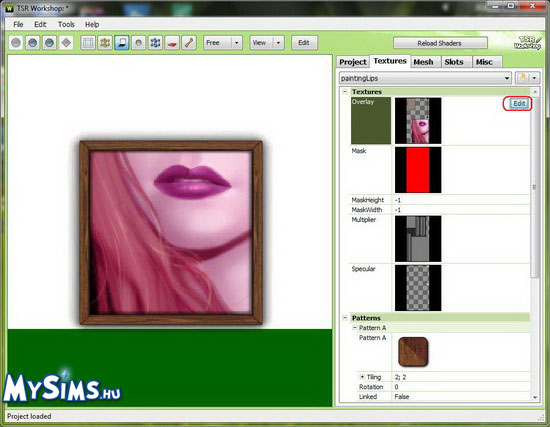Click the small gray circle toolbar icon
The width and height of the screenshot is (550, 427).
[x=139, y=43]
